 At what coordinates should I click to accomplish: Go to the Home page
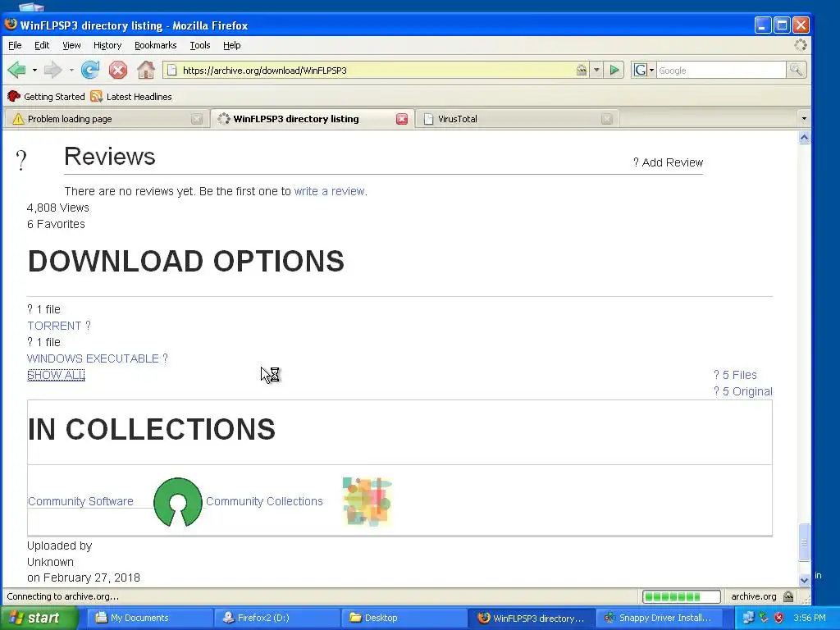[x=146, y=70]
